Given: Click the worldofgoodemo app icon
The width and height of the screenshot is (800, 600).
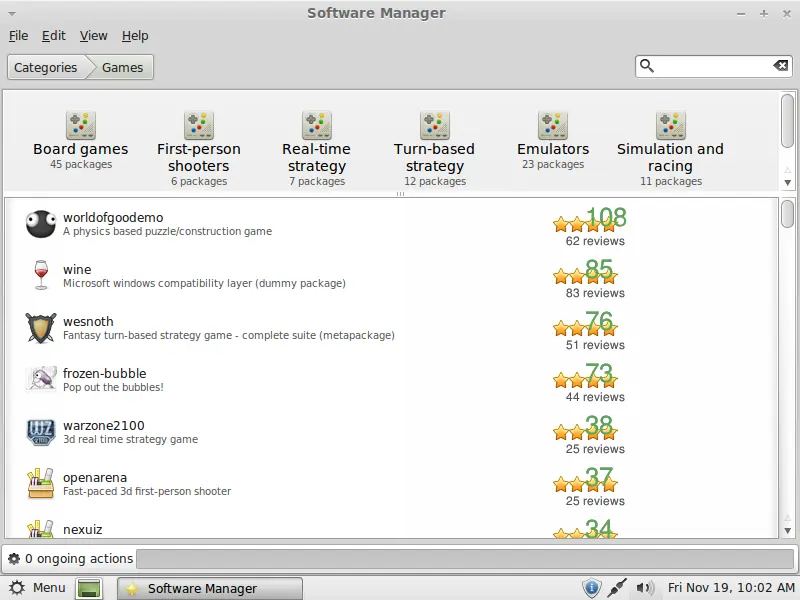Looking at the screenshot, I should point(41,224).
